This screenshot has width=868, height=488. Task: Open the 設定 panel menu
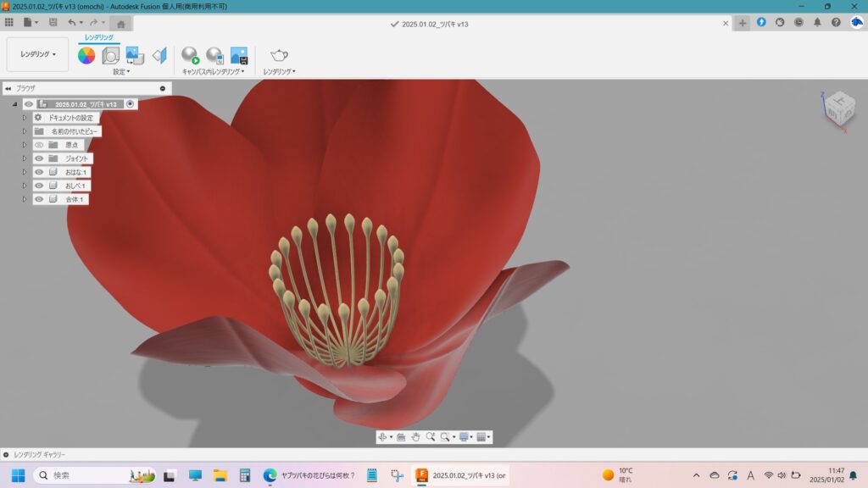121,72
